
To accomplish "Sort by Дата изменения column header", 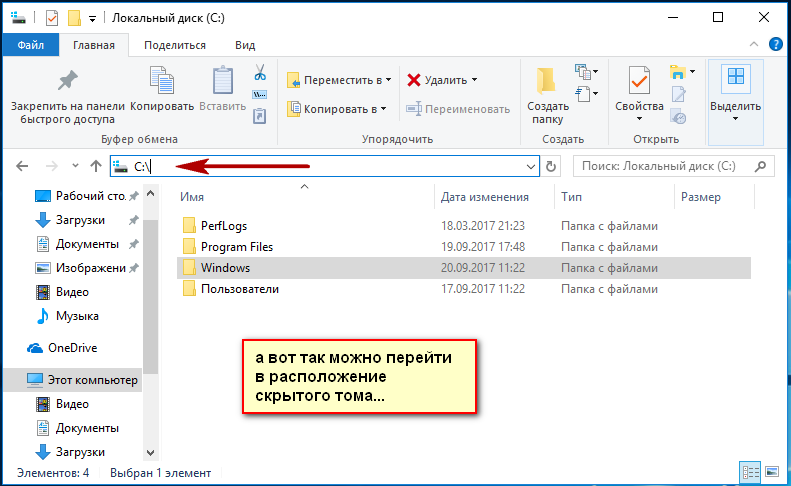I will [x=485, y=197].
